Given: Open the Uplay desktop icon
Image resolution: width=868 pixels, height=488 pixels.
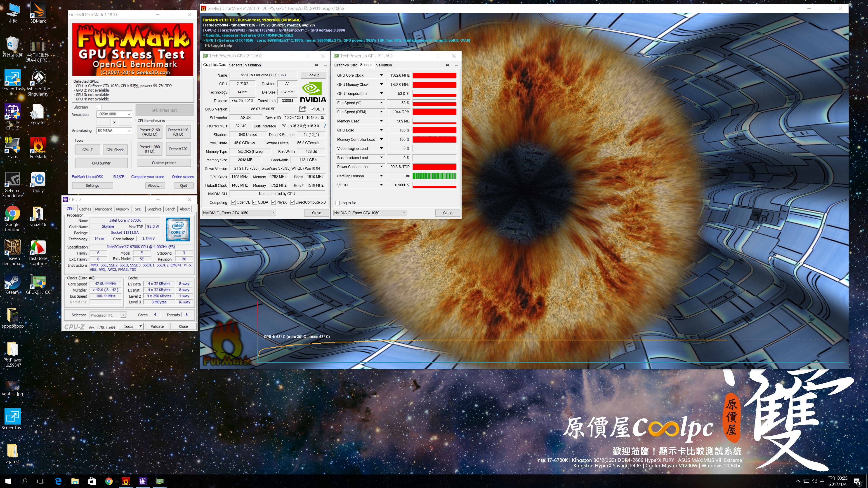Looking at the screenshot, I should 38,182.
